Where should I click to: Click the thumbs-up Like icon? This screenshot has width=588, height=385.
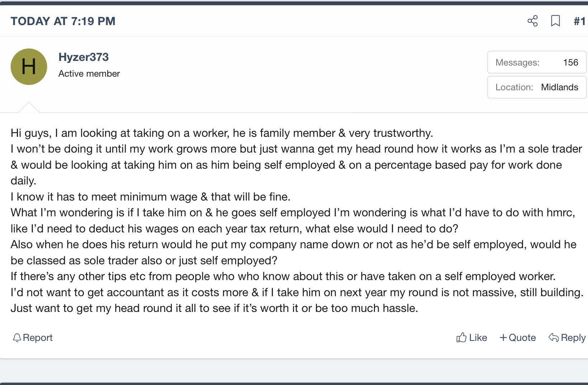point(461,337)
